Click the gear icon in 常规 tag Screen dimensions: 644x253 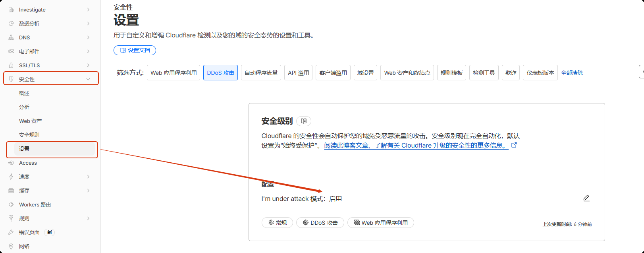pyautogui.click(x=271, y=222)
